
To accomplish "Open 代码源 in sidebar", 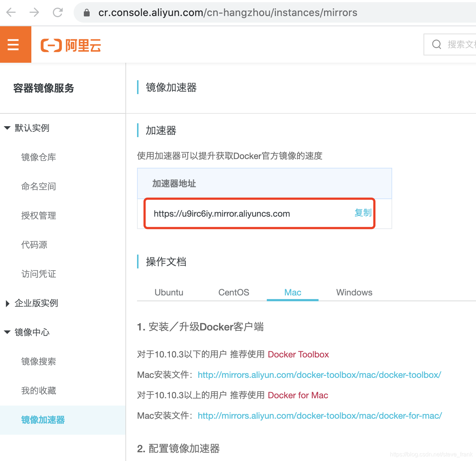I will pyautogui.click(x=34, y=245).
